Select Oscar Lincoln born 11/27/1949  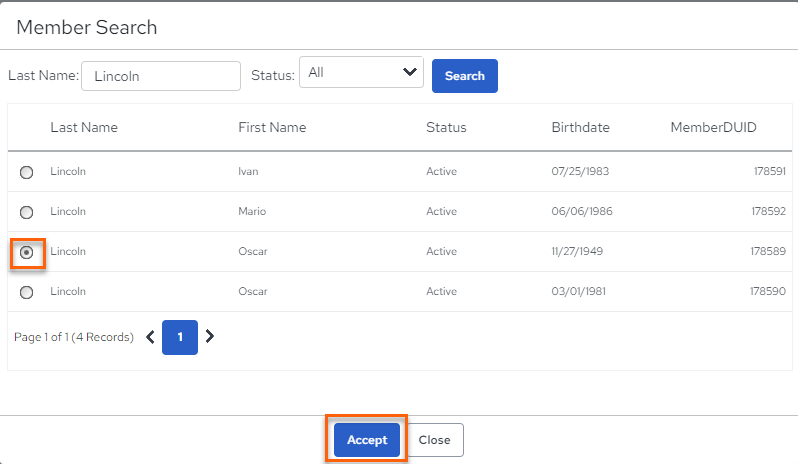click(x=26, y=252)
